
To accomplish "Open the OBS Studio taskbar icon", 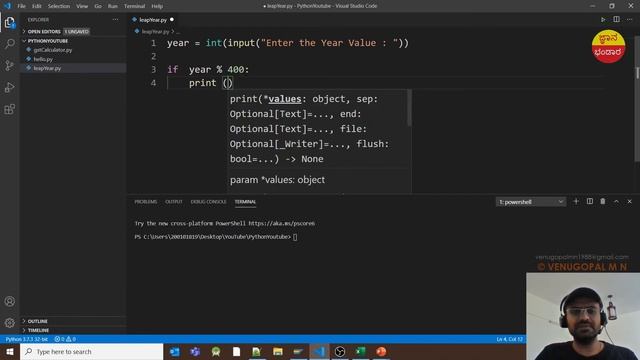I will [x=340, y=351].
